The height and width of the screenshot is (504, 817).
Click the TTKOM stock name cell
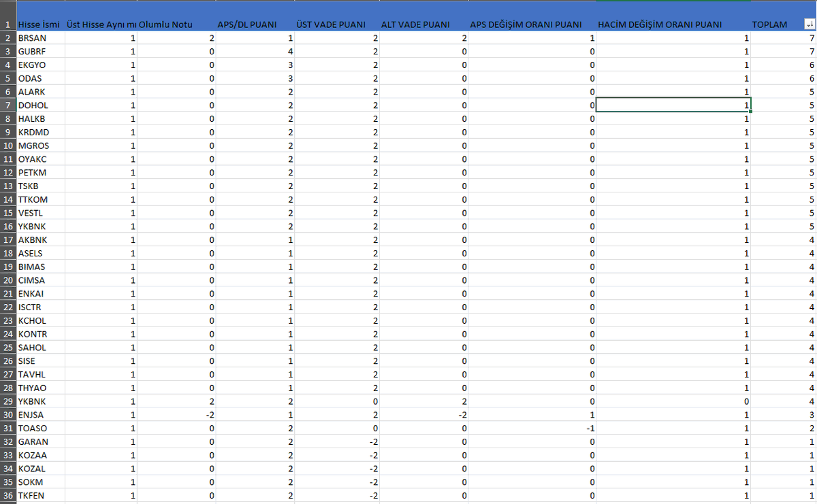pyautogui.click(x=39, y=199)
